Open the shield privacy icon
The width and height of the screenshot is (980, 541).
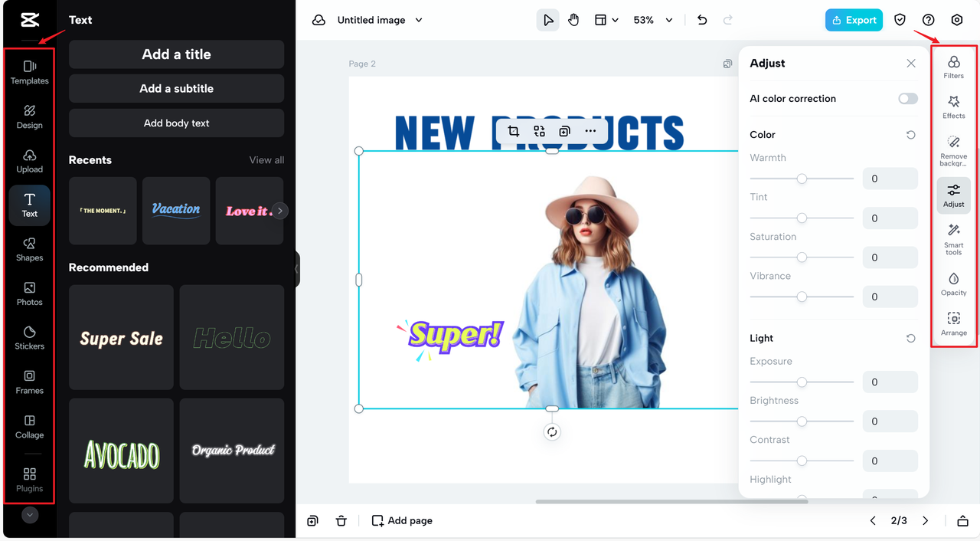point(900,20)
